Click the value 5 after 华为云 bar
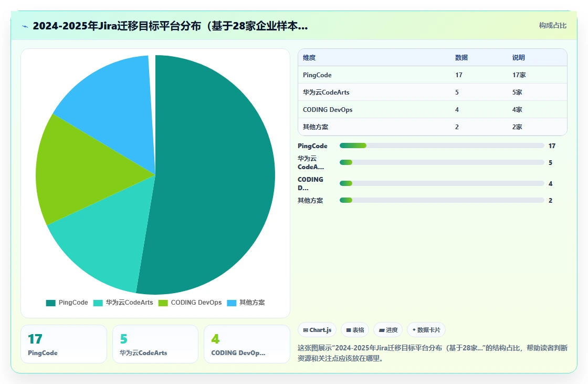 (x=550, y=163)
